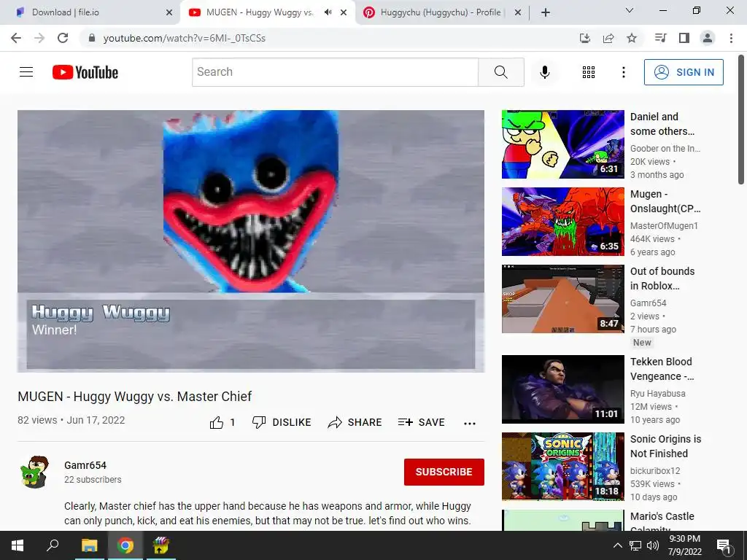The image size is (747, 560).
Task: Open a new browser tab
Action: [546, 12]
